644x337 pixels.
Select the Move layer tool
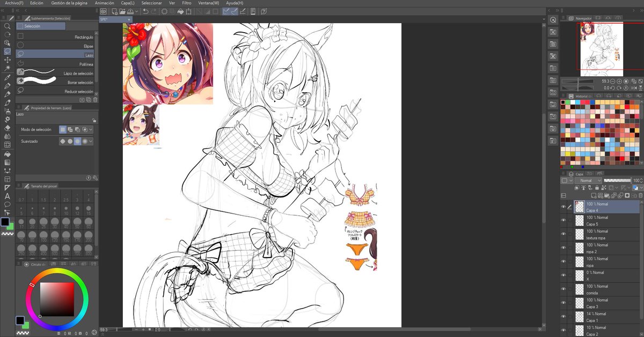(7, 60)
